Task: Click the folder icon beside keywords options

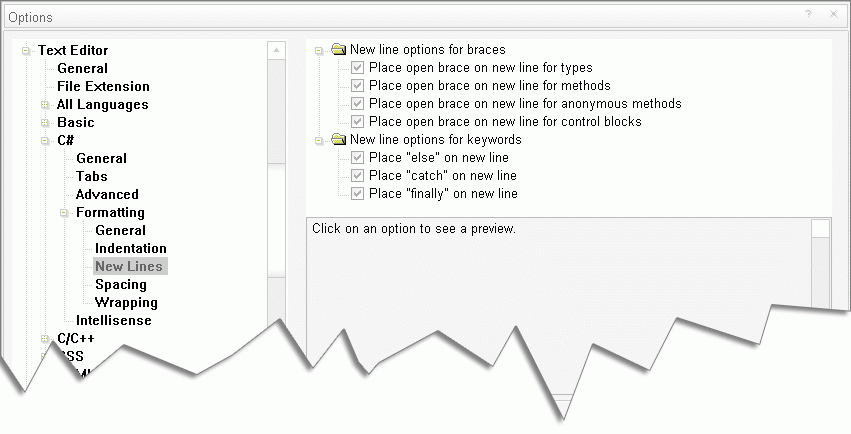Action: tap(338, 140)
